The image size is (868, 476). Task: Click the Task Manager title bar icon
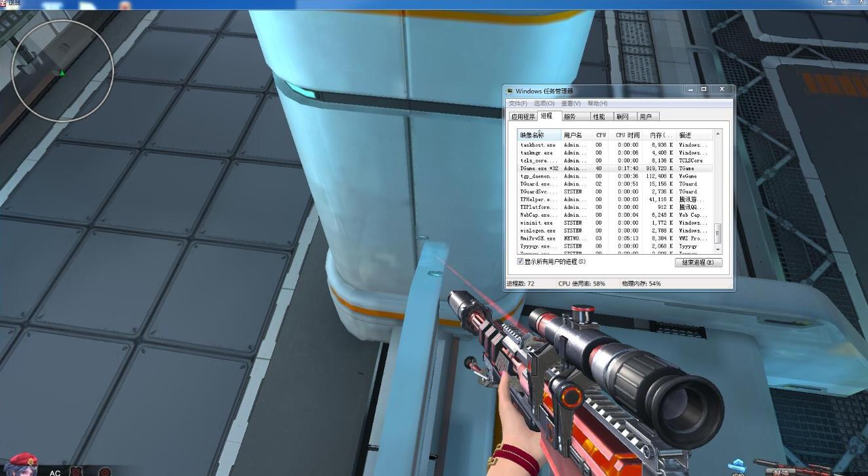(510, 91)
